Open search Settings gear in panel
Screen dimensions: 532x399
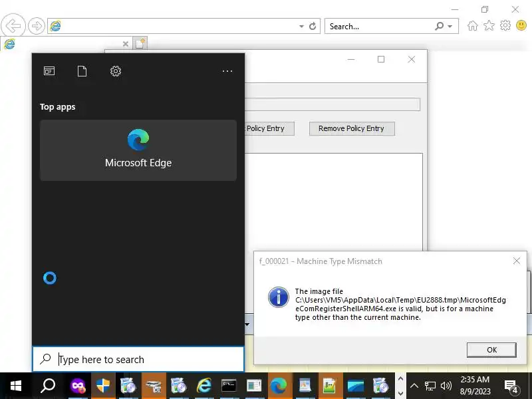tap(116, 71)
